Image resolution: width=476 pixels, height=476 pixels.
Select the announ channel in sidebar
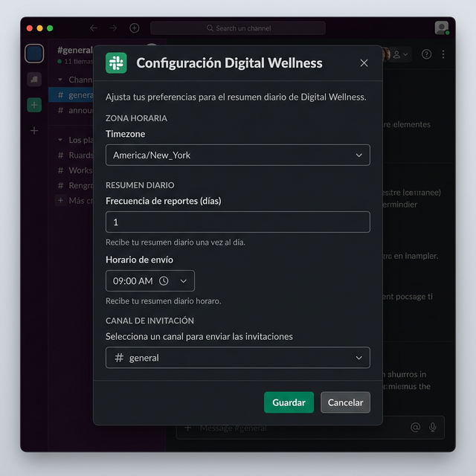(71, 110)
